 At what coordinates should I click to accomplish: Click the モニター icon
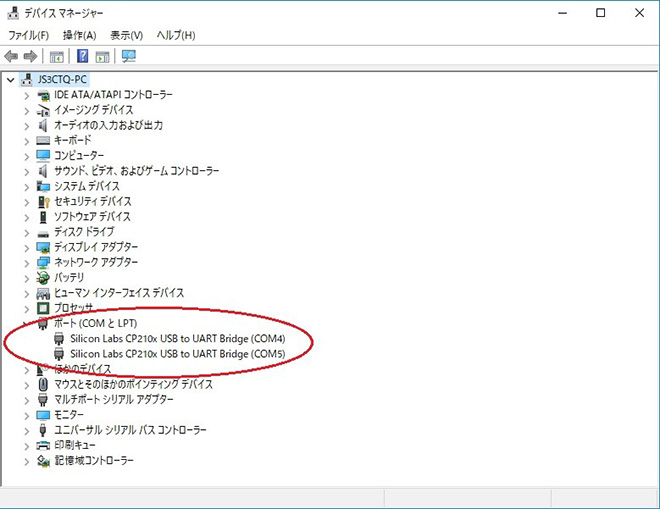43,416
